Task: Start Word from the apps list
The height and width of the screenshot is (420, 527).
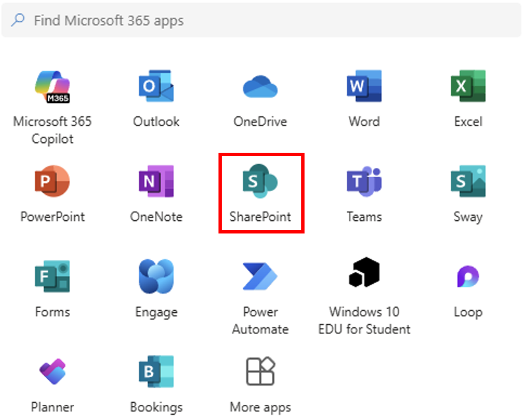Action: pos(364,87)
